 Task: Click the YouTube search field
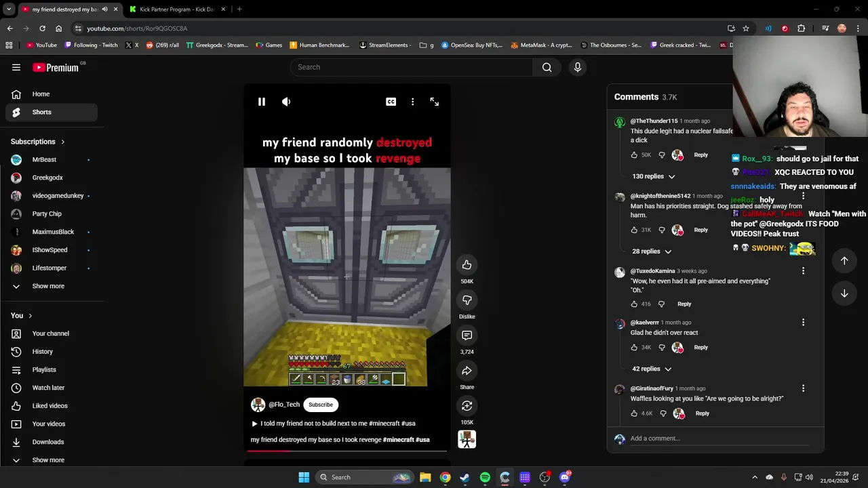point(412,67)
